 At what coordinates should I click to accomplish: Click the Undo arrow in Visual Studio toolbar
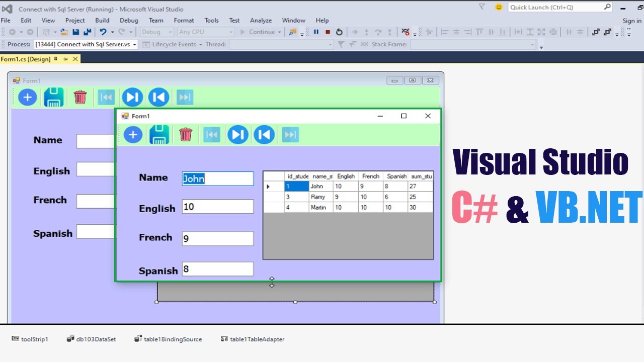[103, 32]
